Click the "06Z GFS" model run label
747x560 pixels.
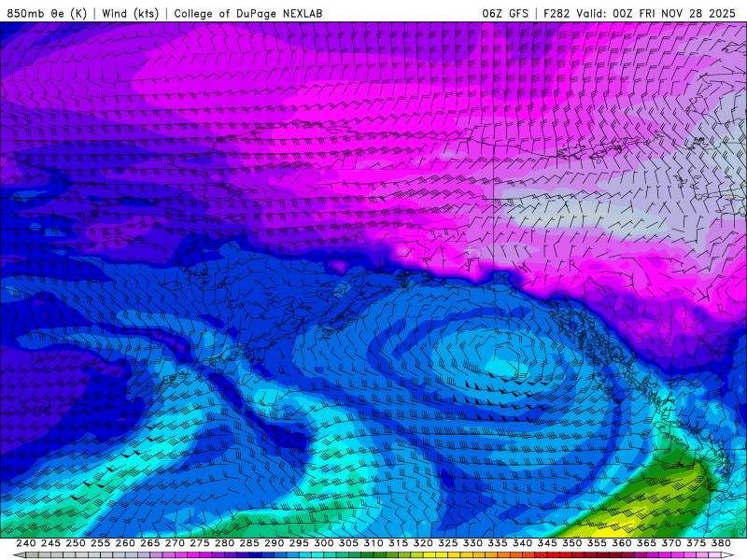(505, 13)
